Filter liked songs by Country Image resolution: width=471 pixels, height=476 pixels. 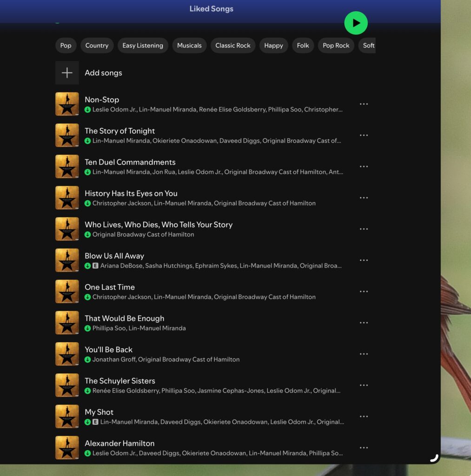tap(97, 46)
